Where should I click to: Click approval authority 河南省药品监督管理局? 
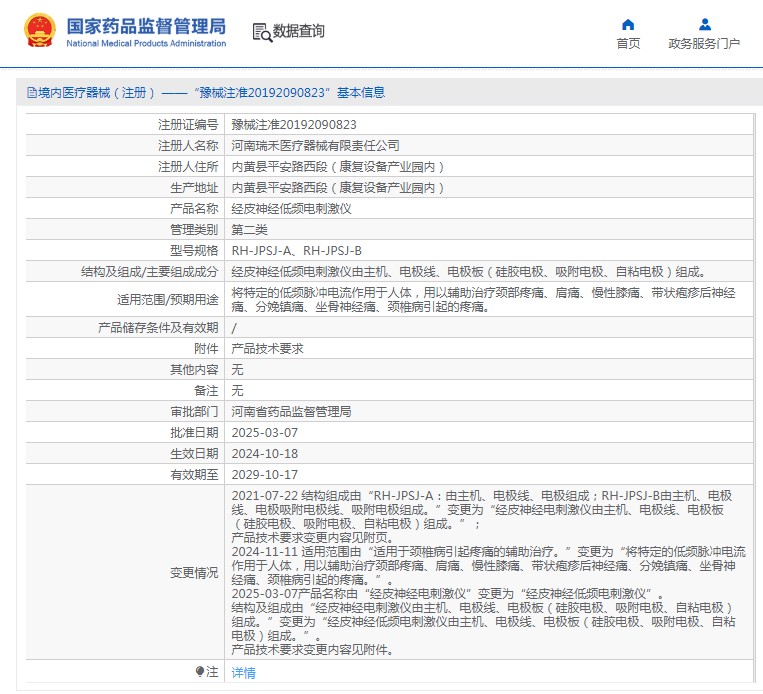click(x=291, y=411)
